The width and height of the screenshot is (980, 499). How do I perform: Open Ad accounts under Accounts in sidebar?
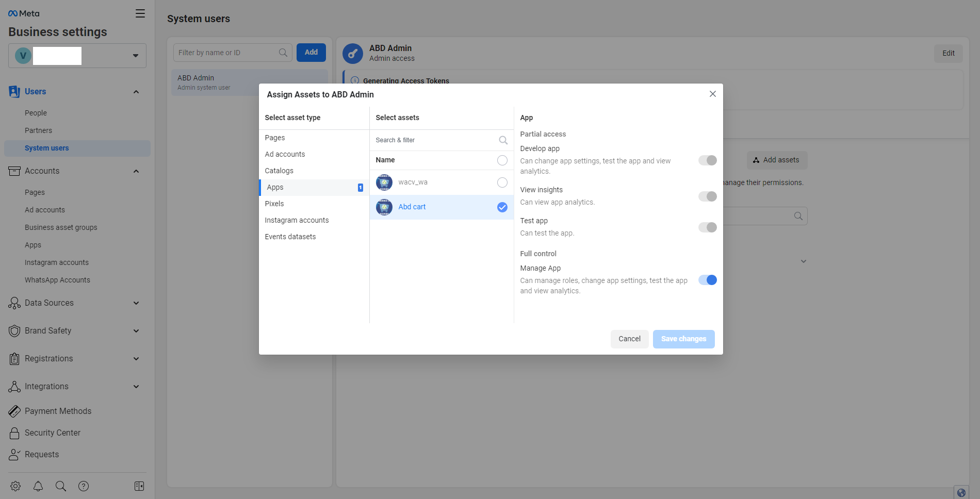45,210
